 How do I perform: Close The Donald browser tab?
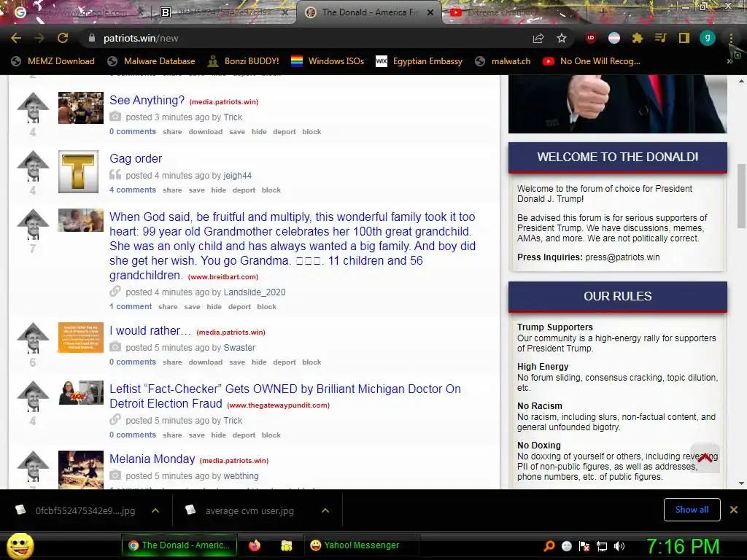[430, 12]
